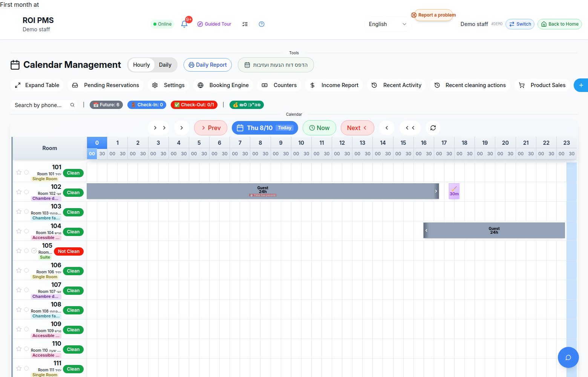
Task: Click the single left-chevron button beside Next
Action: tap(387, 128)
